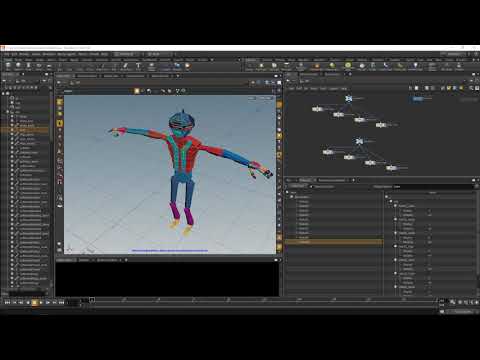Select the blue node in network view
This screenshot has width=480, height=360.
pyautogui.click(x=418, y=99)
